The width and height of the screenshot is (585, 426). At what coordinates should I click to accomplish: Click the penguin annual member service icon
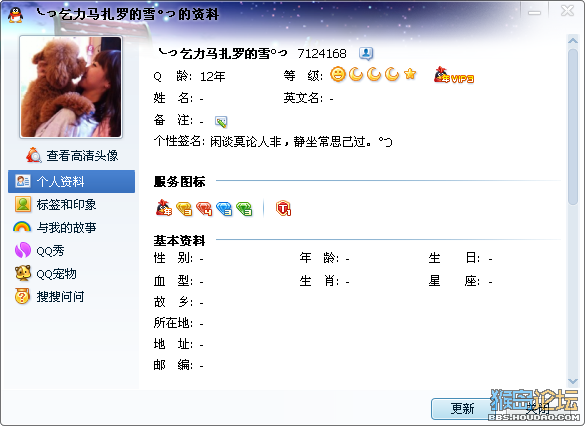tap(164, 208)
